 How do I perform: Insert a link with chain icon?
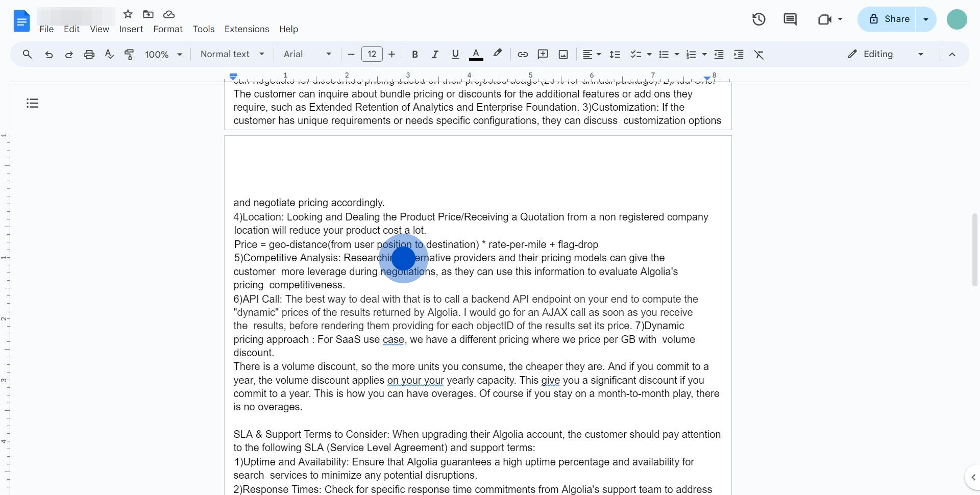point(523,54)
